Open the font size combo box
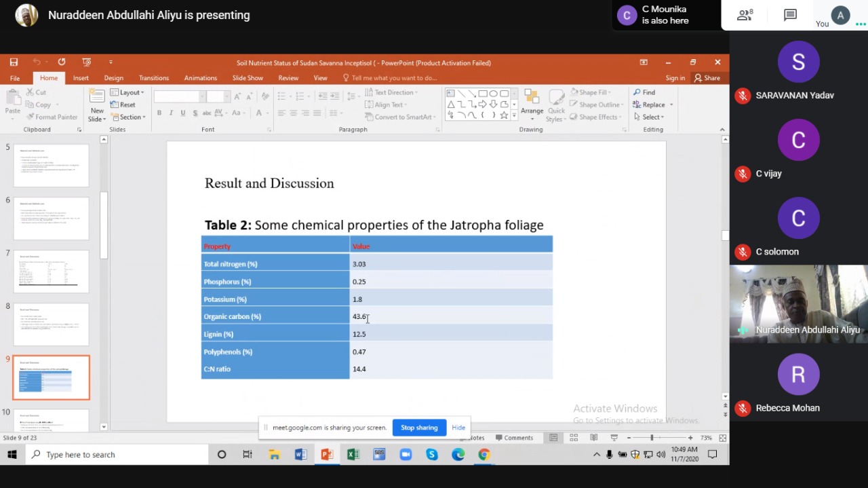 [x=217, y=96]
